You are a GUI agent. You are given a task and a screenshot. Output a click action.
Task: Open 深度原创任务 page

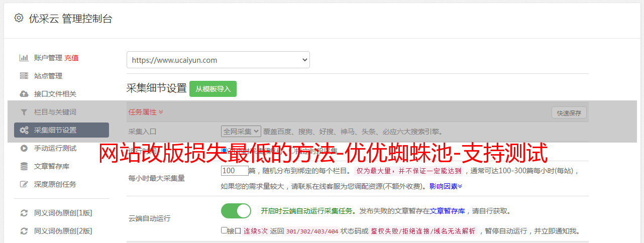[x=55, y=184]
